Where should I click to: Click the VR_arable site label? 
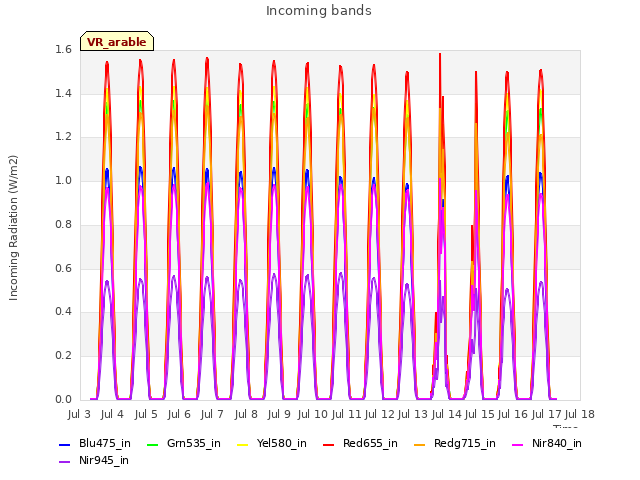(x=117, y=42)
